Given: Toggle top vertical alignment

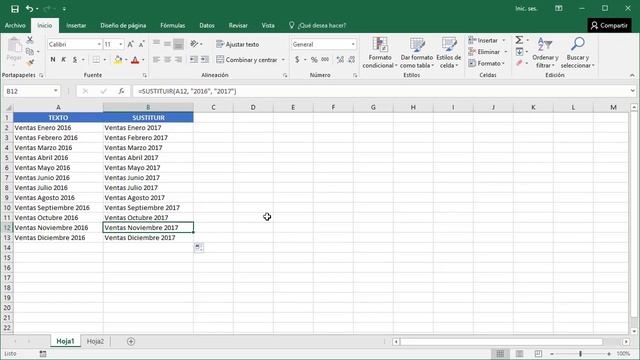Looking at the screenshot, I should pos(156,44).
